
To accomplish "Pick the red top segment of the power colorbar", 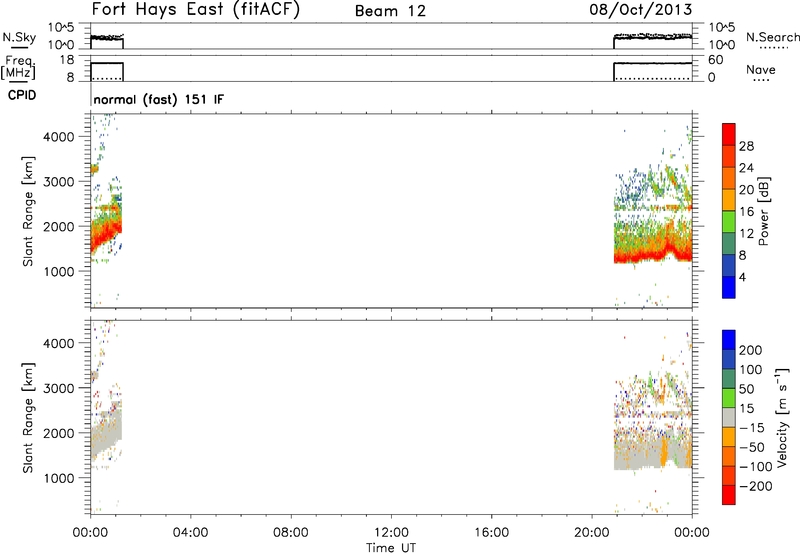I will [729, 135].
